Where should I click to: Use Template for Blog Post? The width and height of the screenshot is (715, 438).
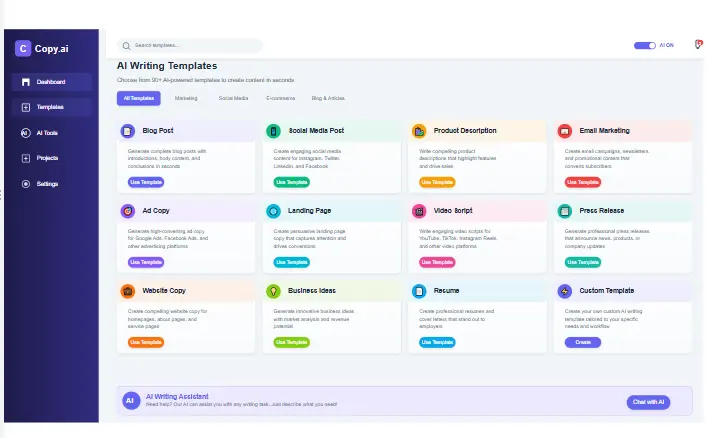(x=146, y=182)
